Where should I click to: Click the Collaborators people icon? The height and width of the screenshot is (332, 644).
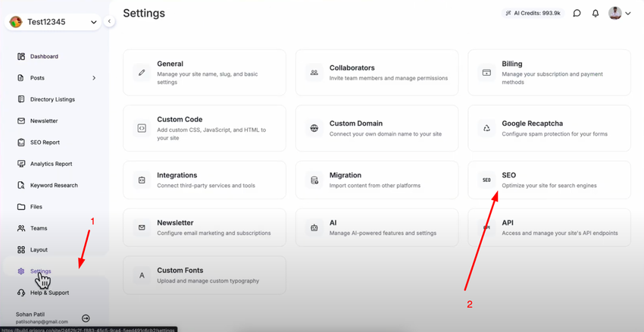click(314, 73)
